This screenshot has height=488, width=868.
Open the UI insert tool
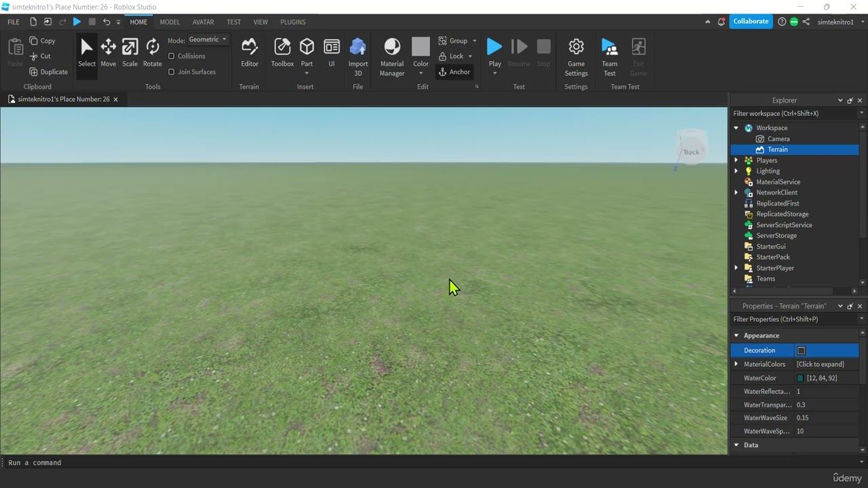332,53
